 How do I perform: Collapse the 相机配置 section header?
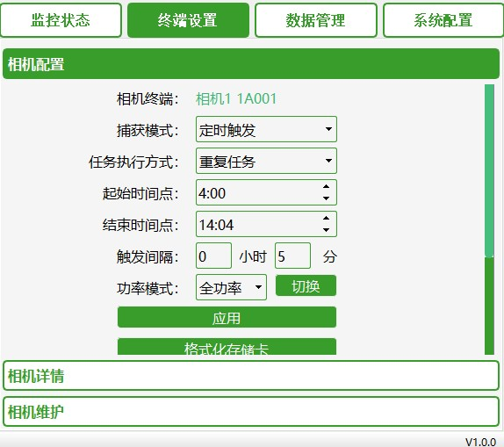(251, 64)
